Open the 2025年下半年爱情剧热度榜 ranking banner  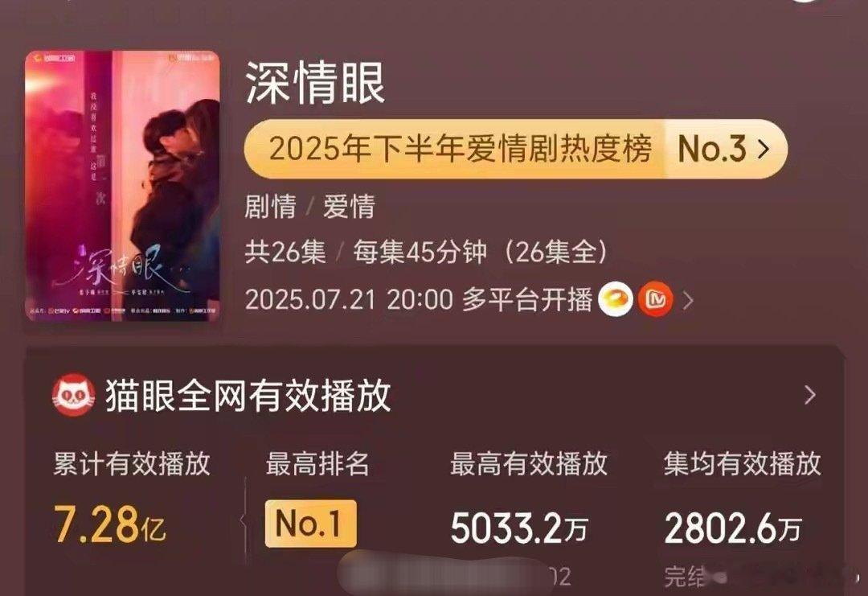[515, 149]
